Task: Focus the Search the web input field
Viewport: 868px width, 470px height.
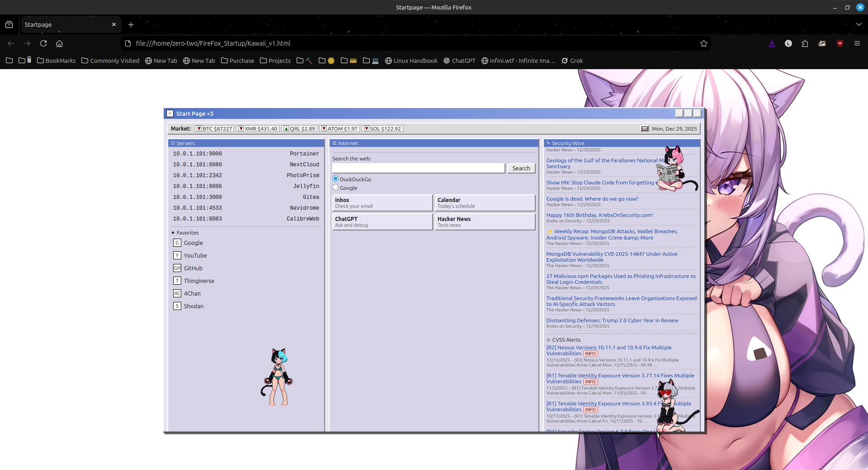Action: click(x=418, y=168)
